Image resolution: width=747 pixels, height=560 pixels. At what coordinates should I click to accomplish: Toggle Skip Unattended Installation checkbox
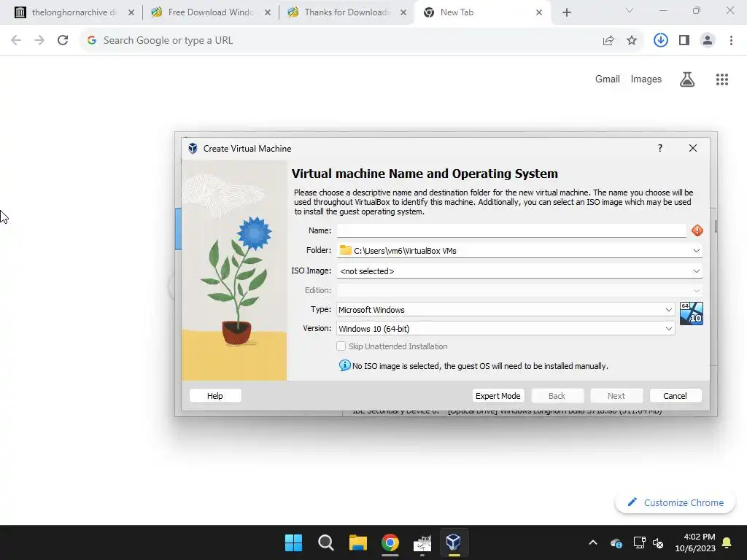pos(341,346)
